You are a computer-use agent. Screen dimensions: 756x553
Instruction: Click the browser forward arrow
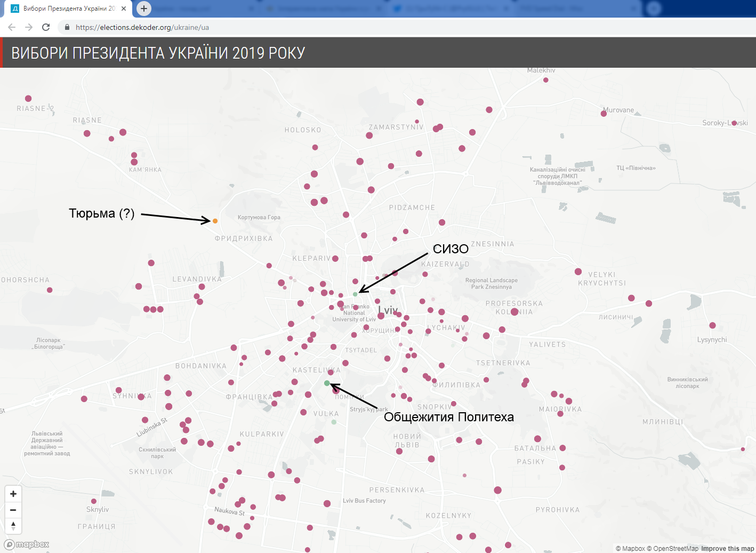pos(29,27)
